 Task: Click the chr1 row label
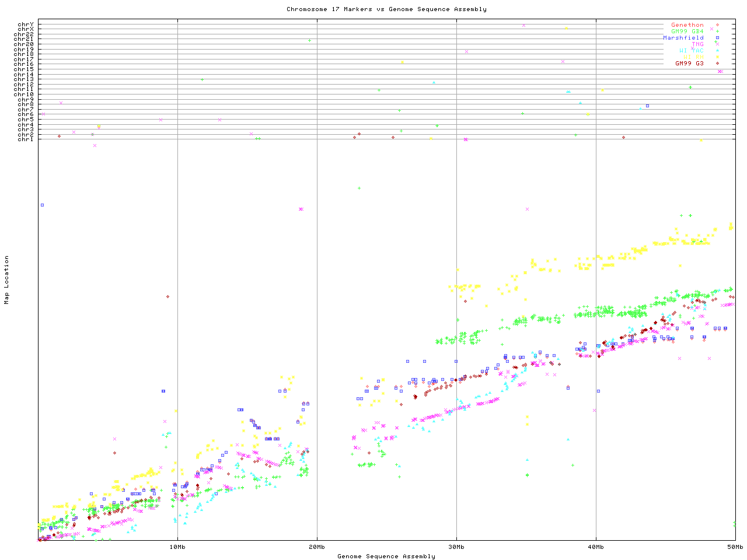point(26,139)
